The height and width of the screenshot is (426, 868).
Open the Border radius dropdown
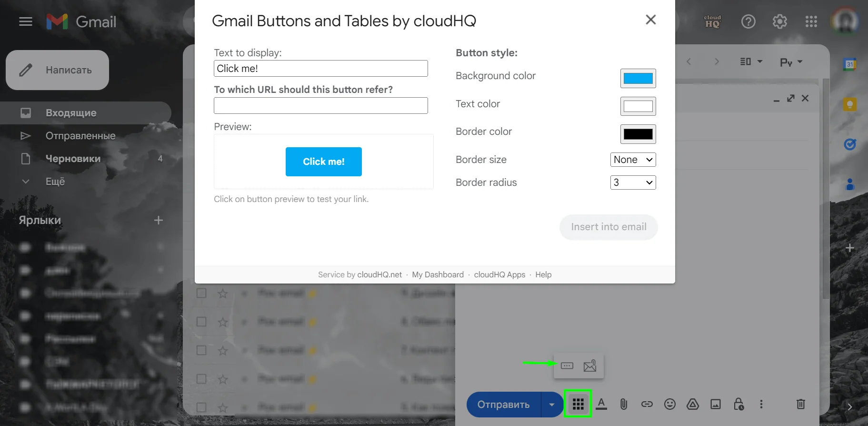pyautogui.click(x=633, y=183)
